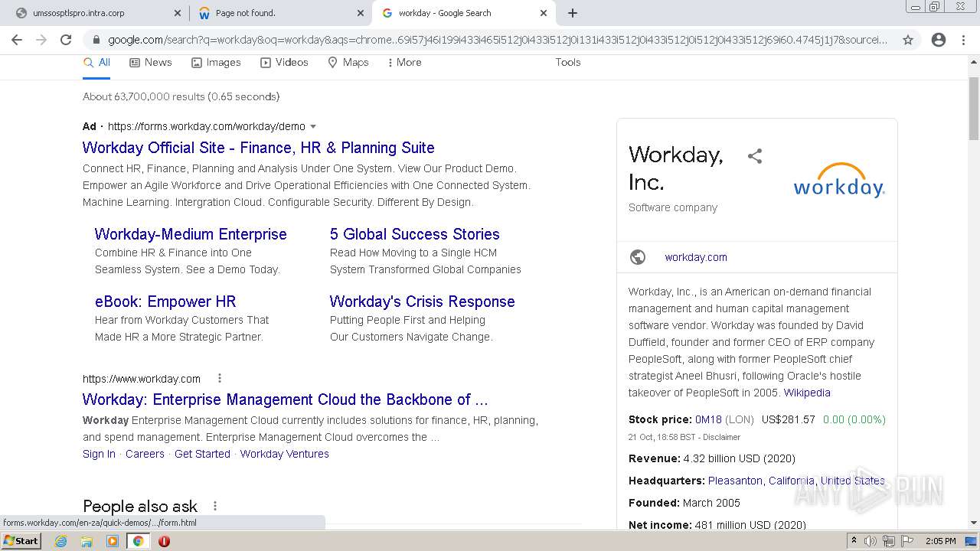Image resolution: width=980 pixels, height=551 pixels.
Task: Open Windows Explorer folder in the taskbar
Action: (87, 541)
